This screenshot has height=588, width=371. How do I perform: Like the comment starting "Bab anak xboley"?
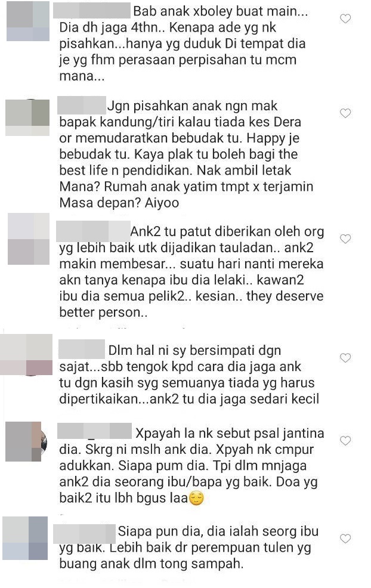point(345,18)
